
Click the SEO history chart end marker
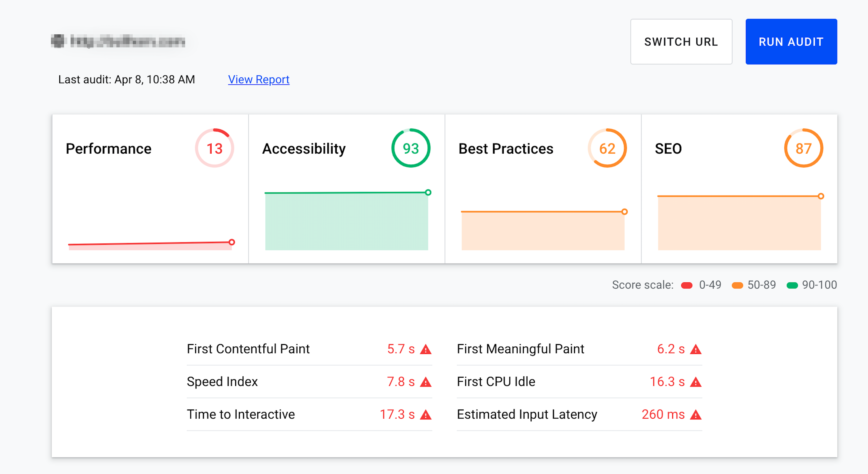[x=821, y=196]
